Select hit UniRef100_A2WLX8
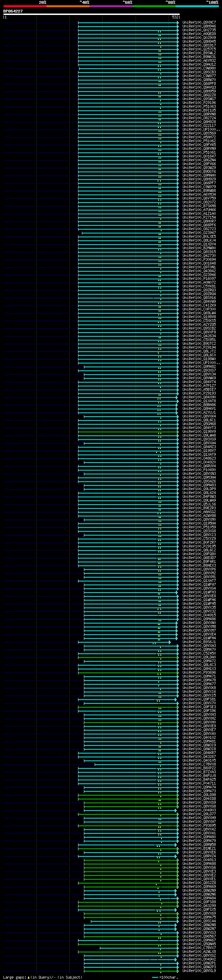The width and height of the screenshot is (222, 980). click(x=199, y=951)
